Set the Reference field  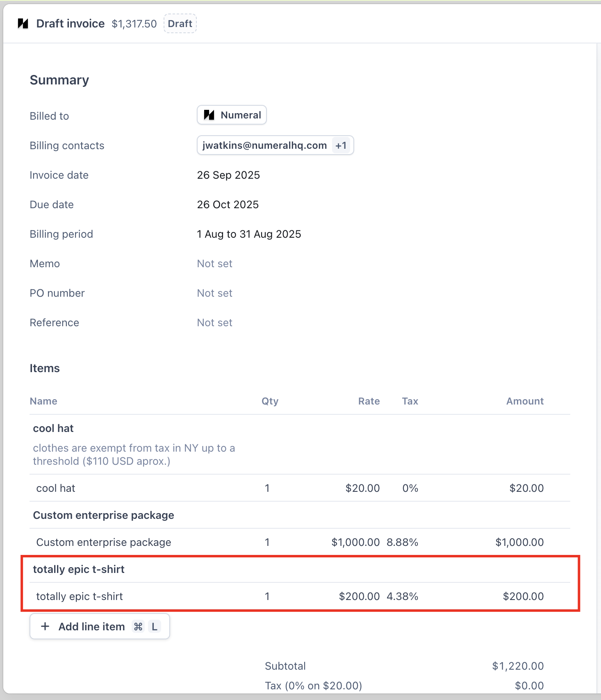(x=214, y=323)
